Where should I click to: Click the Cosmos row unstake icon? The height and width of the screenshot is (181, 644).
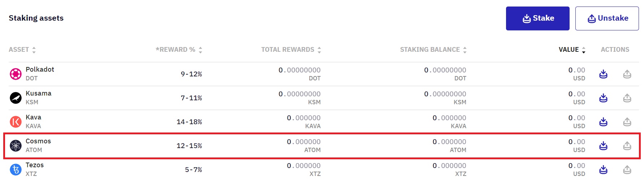[627, 146]
